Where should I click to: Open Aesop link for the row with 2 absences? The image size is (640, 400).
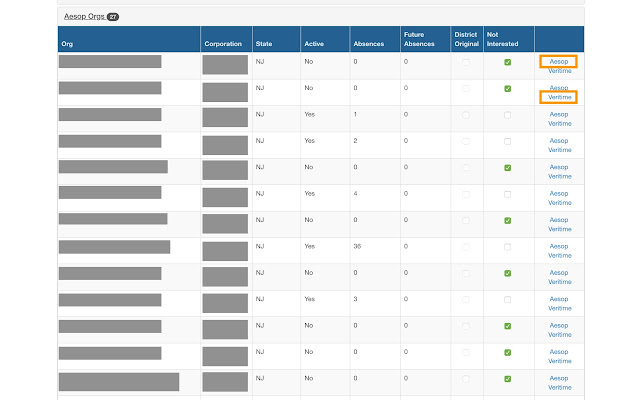click(x=559, y=141)
